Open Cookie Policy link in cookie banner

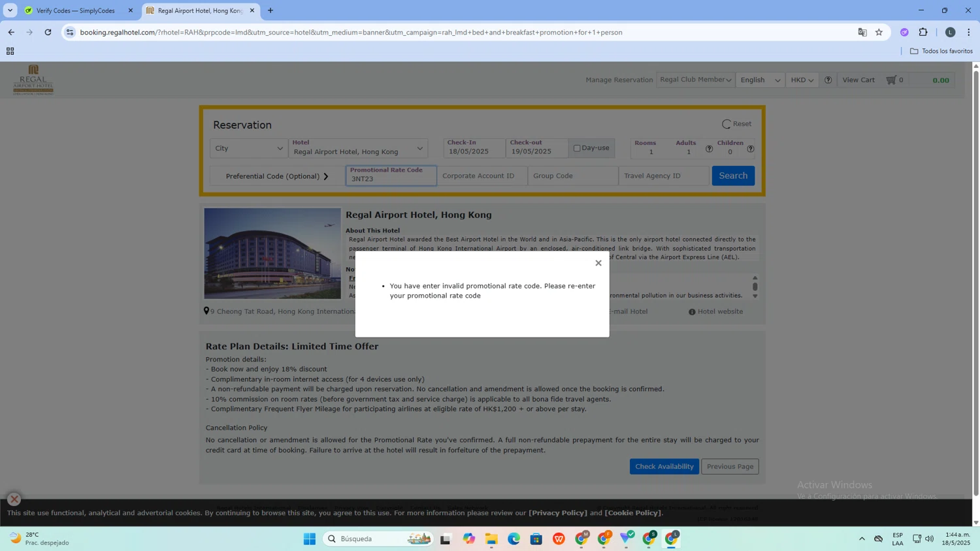pyautogui.click(x=633, y=512)
